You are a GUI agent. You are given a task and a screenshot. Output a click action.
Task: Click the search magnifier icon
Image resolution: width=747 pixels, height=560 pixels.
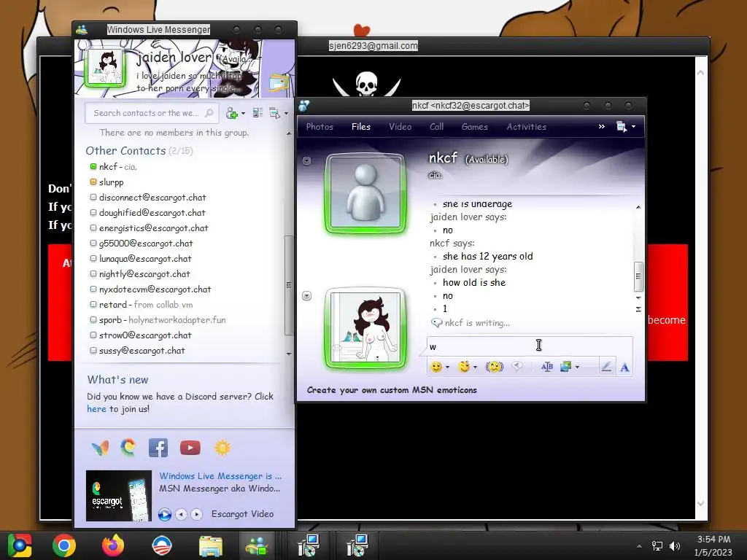coord(209,113)
